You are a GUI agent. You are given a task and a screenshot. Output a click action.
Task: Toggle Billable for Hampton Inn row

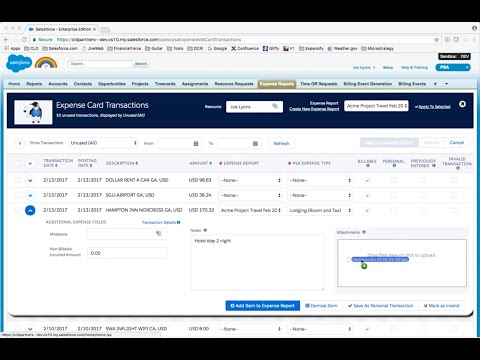pos(367,210)
